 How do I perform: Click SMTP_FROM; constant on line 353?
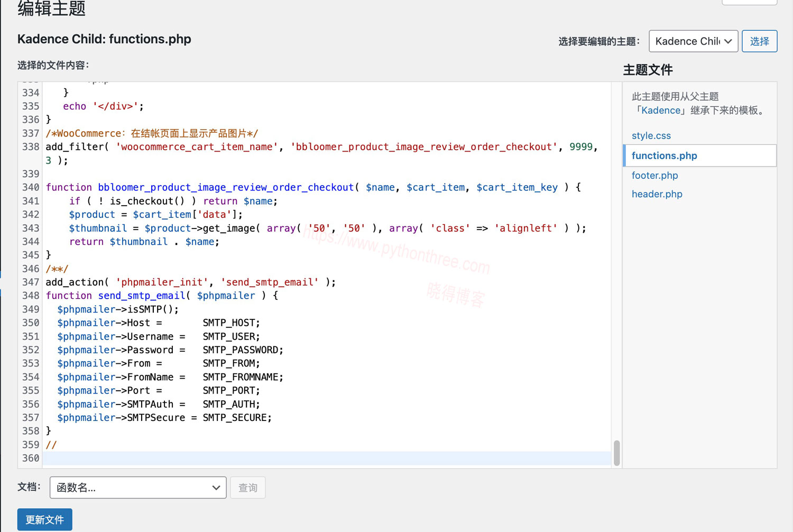tap(231, 363)
